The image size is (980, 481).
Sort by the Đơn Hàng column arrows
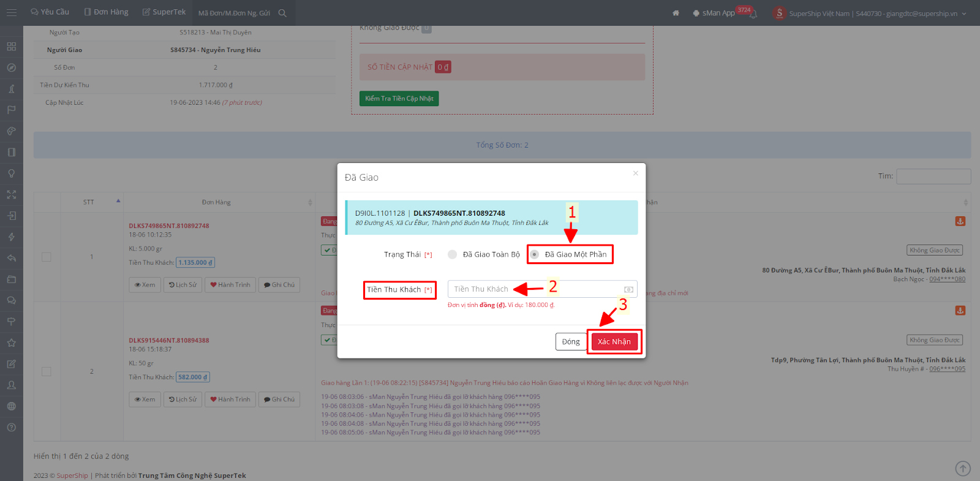(x=310, y=202)
